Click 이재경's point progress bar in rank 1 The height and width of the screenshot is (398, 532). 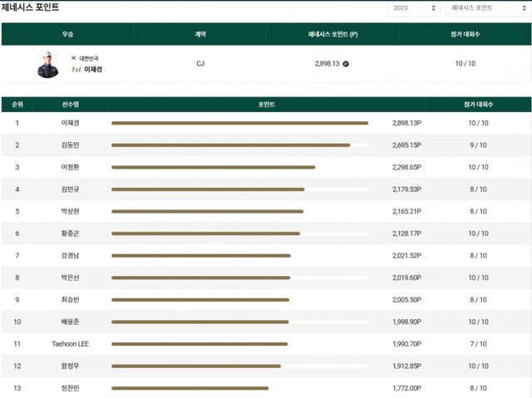point(239,123)
